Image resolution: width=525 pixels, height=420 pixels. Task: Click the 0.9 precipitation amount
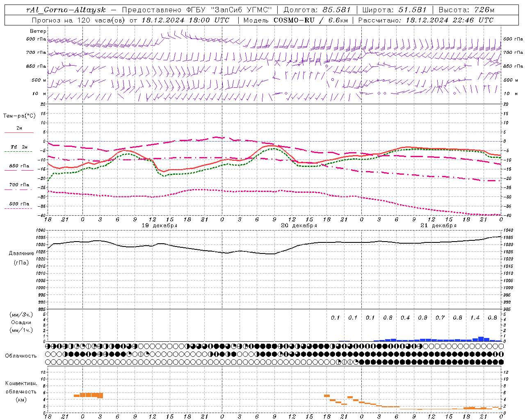tap(422, 318)
